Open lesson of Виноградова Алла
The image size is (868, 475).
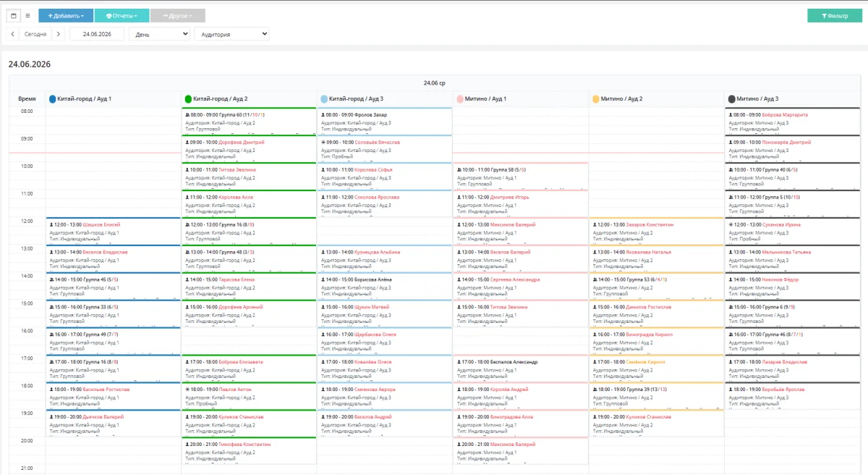[521, 424]
